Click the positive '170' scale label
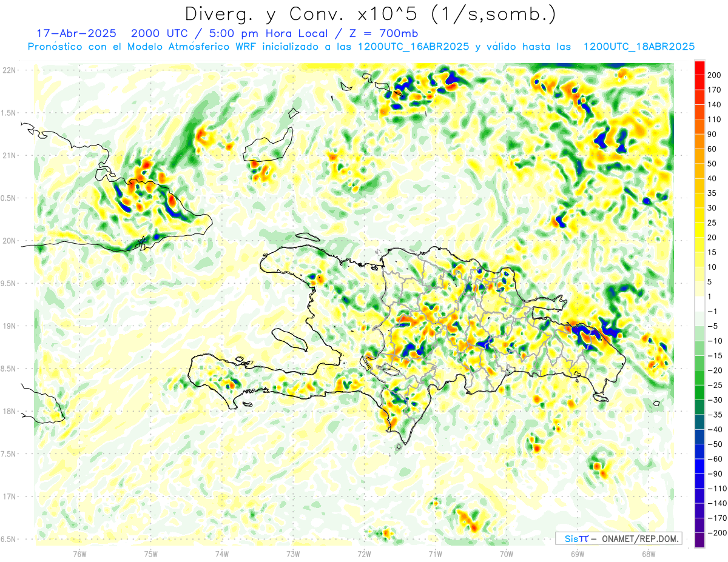728x562 pixels. tap(715, 90)
